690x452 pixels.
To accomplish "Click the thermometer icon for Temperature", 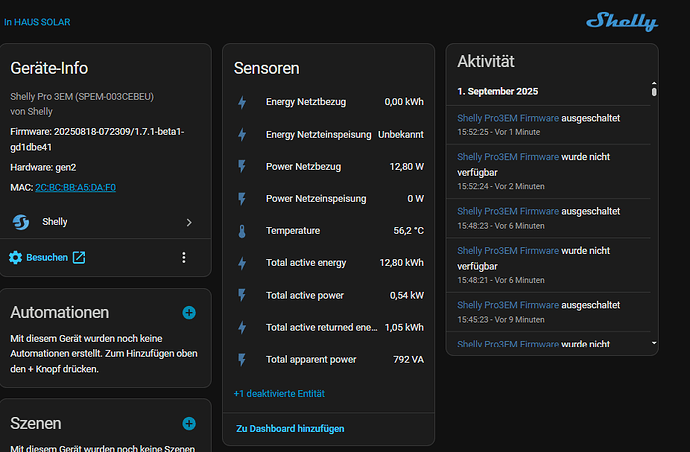I will pyautogui.click(x=241, y=231).
